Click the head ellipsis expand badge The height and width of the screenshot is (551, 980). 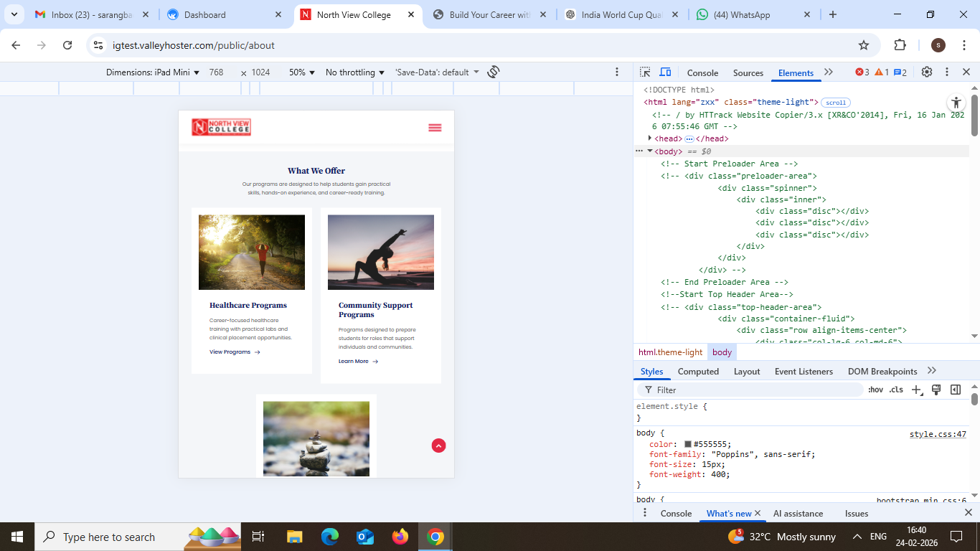click(x=689, y=139)
